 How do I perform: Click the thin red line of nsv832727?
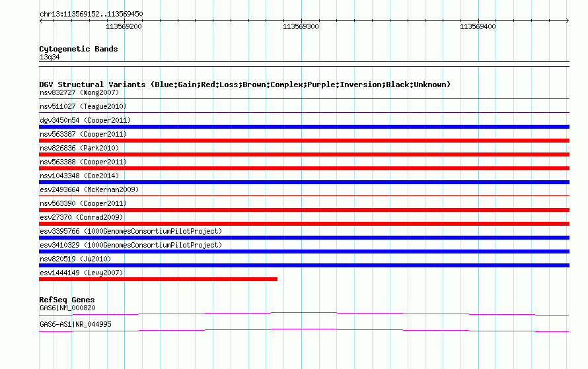point(304,99)
